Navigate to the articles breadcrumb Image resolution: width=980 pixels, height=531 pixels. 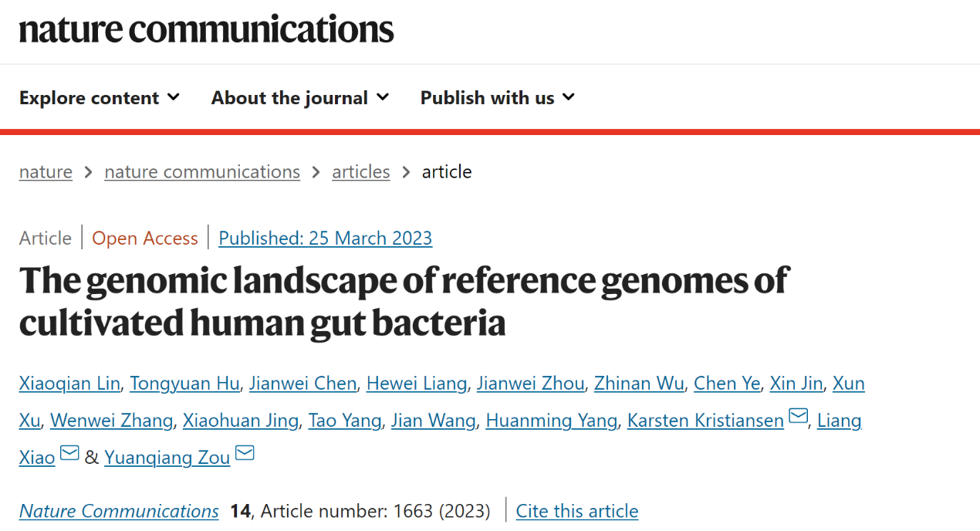361,171
